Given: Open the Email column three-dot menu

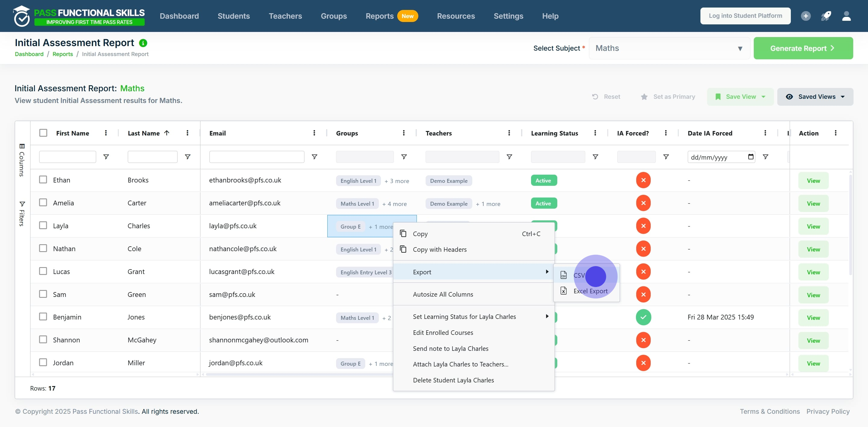Looking at the screenshot, I should [314, 133].
